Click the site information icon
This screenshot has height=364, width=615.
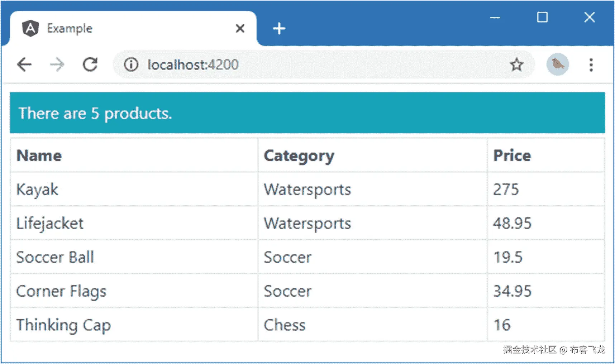coord(131,65)
